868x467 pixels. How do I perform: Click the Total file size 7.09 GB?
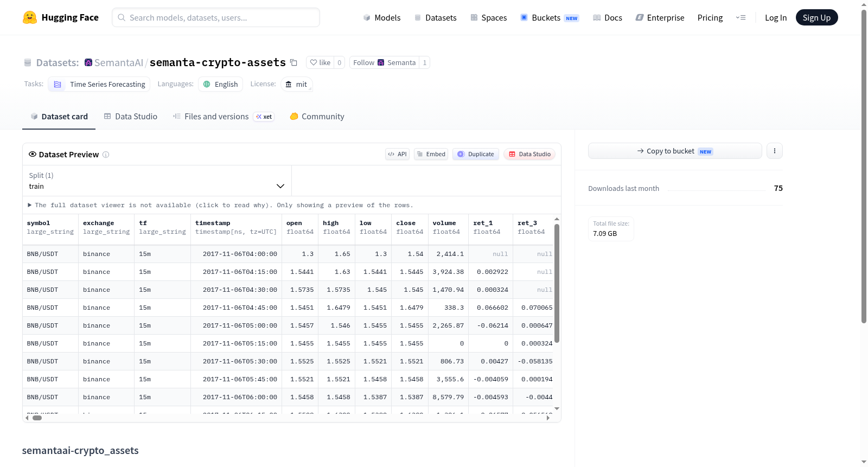[x=611, y=229]
